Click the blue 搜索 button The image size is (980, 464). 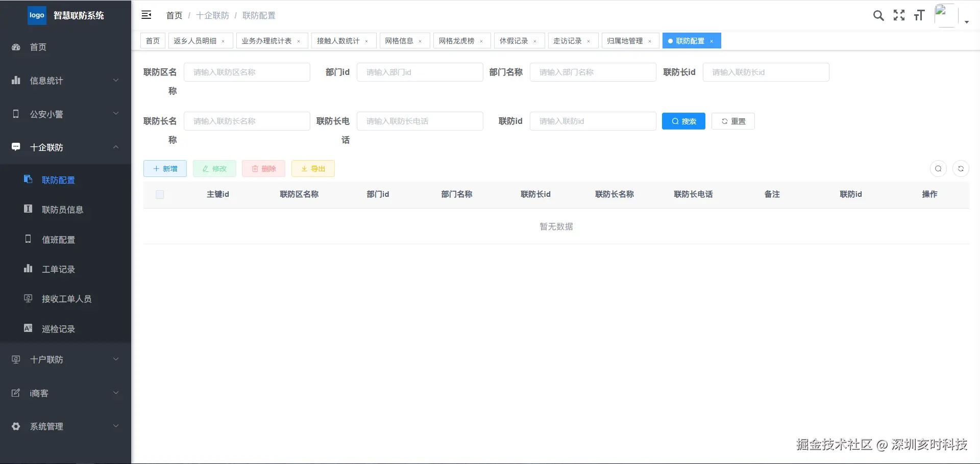point(683,121)
